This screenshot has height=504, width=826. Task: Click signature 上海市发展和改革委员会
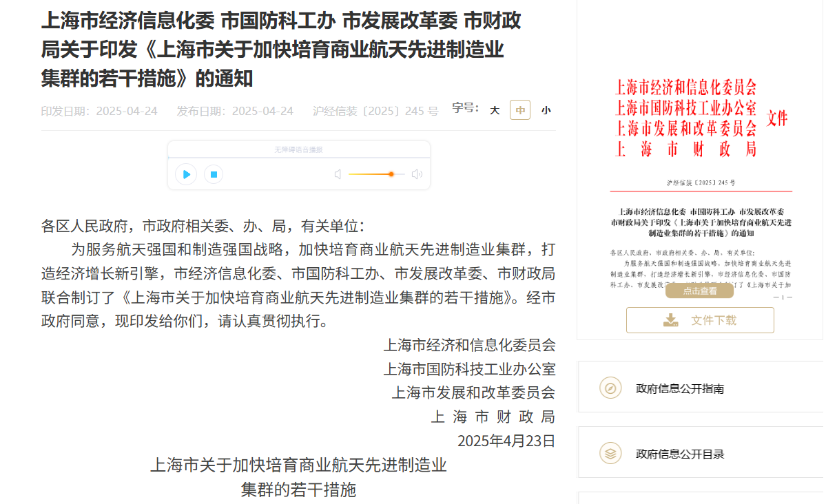(473, 393)
